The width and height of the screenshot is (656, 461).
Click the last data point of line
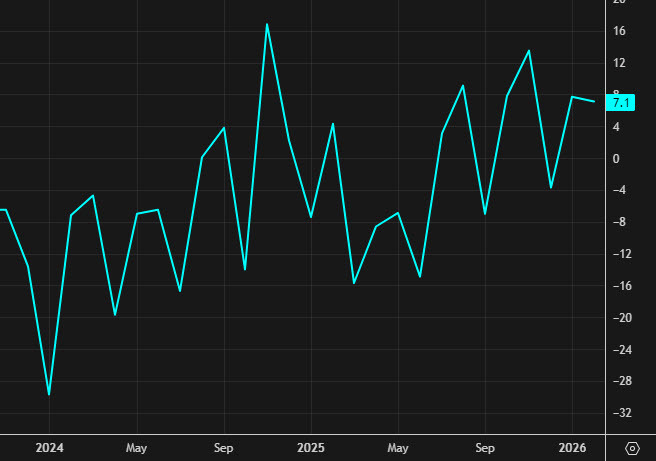click(594, 101)
